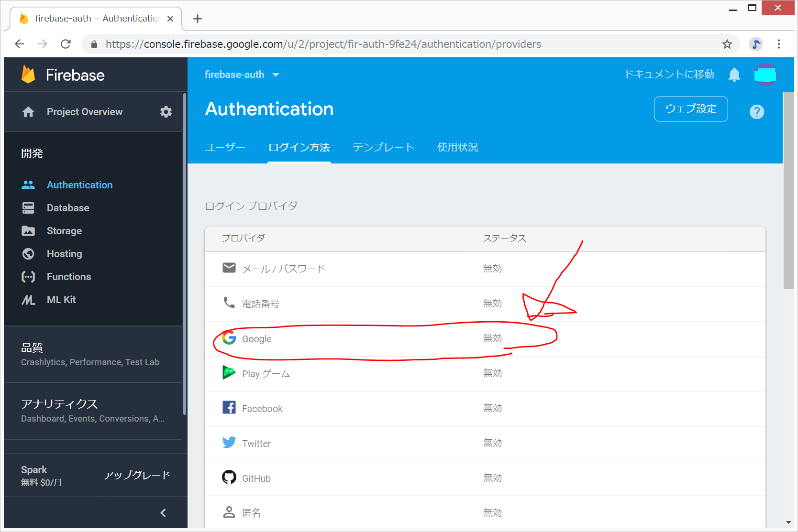Open notifications bell icon
Viewport: 798px width, 532px height.
click(734, 75)
